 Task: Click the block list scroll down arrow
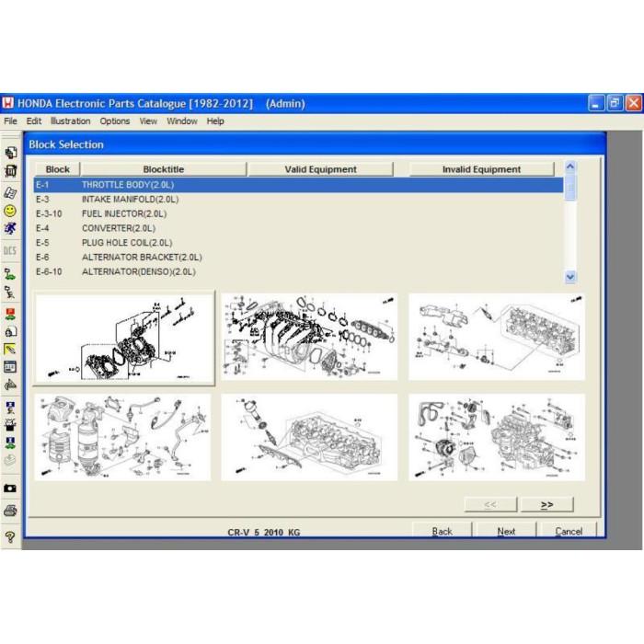(x=570, y=276)
